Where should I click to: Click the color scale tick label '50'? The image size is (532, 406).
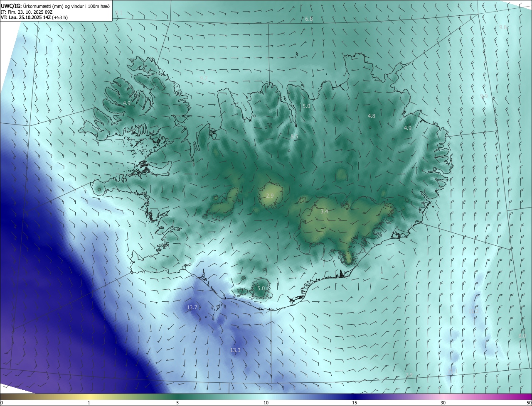529,403
